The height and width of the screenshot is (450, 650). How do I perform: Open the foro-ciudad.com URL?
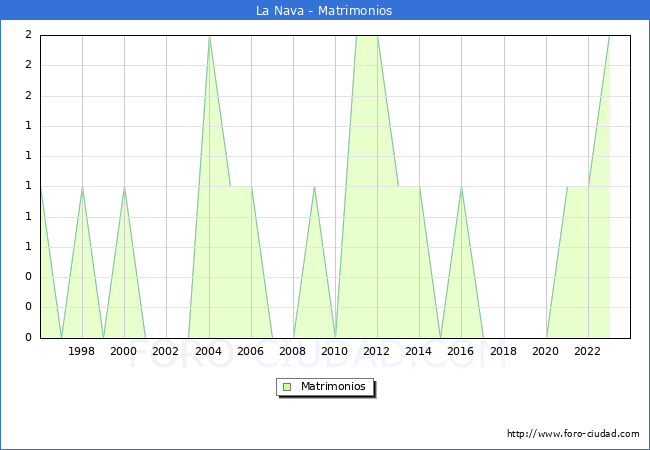(573, 433)
